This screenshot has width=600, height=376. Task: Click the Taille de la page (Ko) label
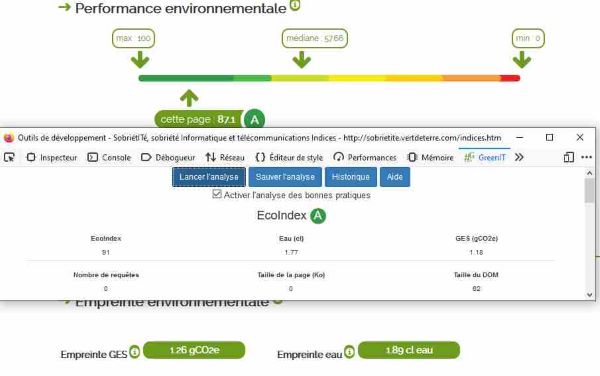coord(291,275)
